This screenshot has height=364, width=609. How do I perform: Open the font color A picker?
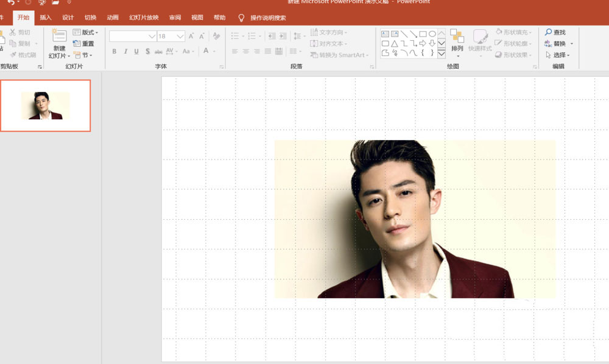click(206, 51)
